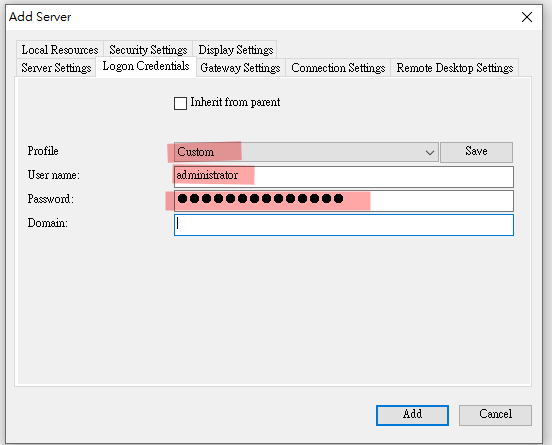Screen dimensions: 552x445
Task: Click the Save profile button
Action: pyautogui.click(x=476, y=152)
